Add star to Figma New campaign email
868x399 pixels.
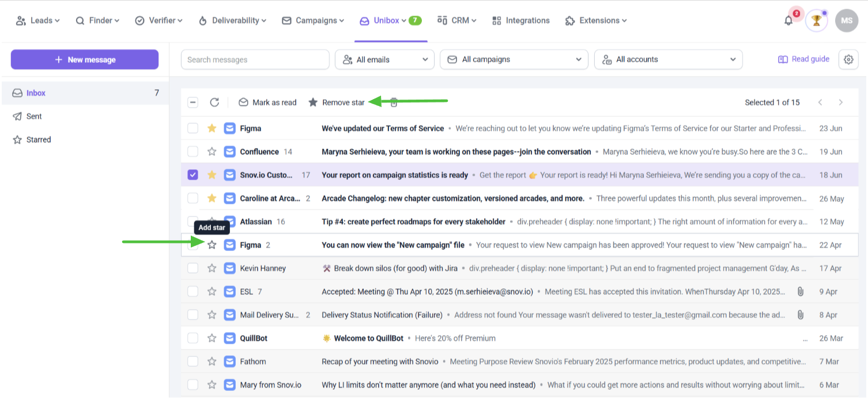pyautogui.click(x=212, y=245)
